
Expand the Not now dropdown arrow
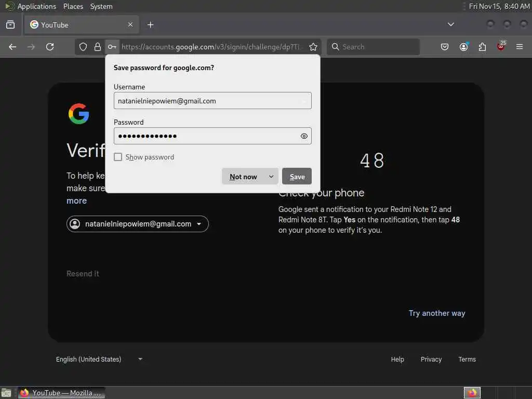tap(271, 177)
